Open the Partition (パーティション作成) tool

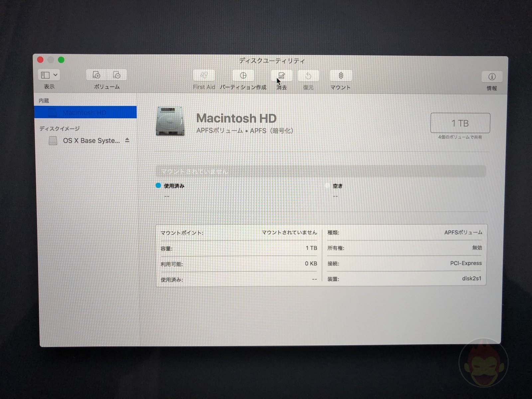click(243, 75)
